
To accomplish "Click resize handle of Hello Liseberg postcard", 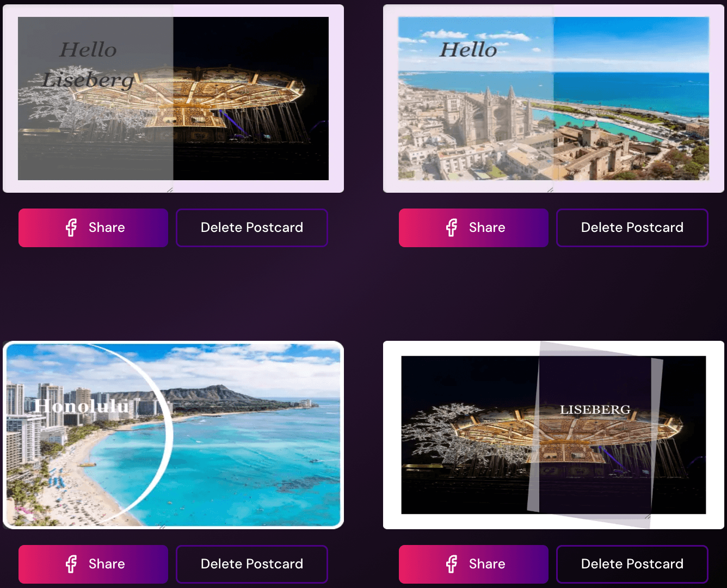I will click(x=170, y=190).
